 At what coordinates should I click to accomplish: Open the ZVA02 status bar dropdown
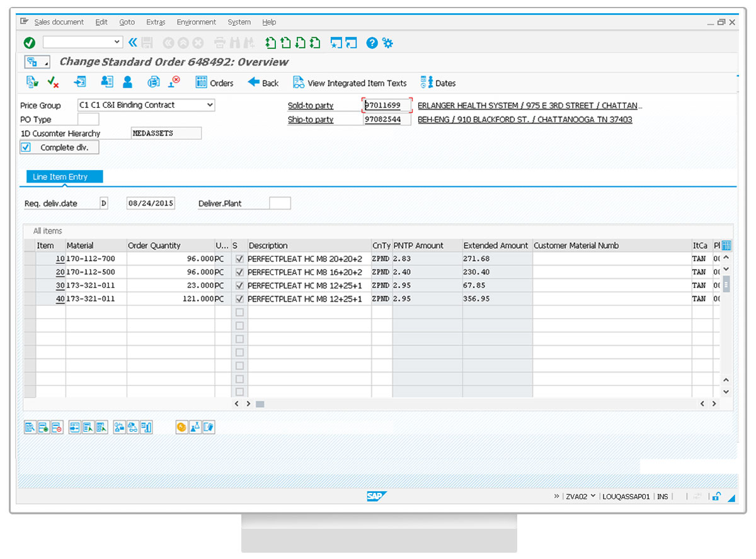(x=593, y=496)
